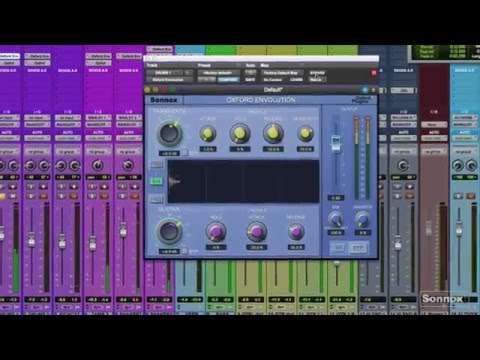The height and width of the screenshot is (360, 480).
Task: Click the Auto button above SAFE
Action: click(x=250, y=73)
